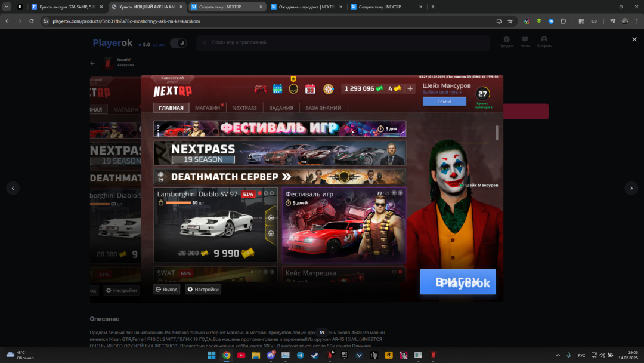Image resolution: width=644 pixels, height=363 pixels.
Task: Open Chrome tab search dropdown
Action: tap(7, 7)
